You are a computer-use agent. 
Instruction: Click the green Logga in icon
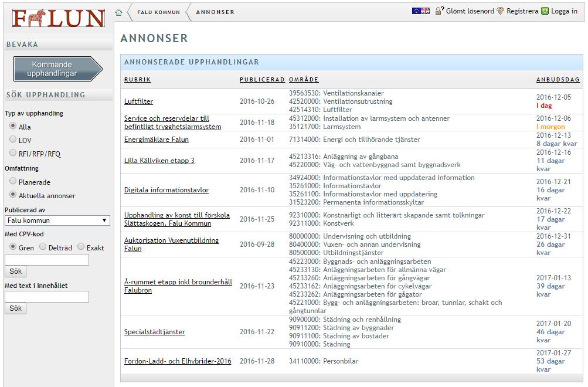click(x=545, y=11)
